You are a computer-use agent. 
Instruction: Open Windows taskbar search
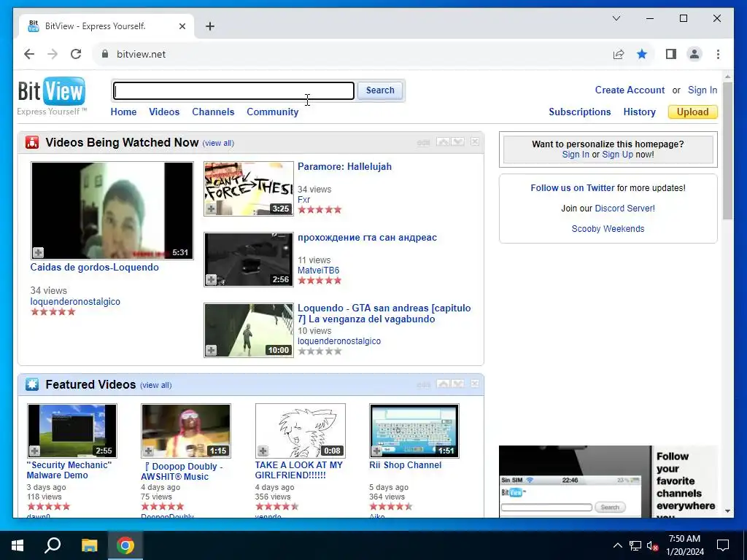(53, 545)
